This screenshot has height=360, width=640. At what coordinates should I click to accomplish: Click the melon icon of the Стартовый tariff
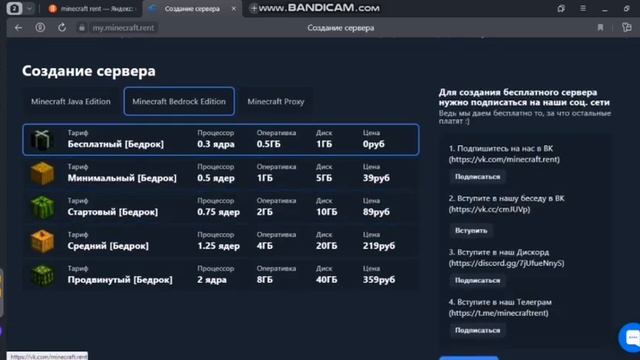point(42,207)
